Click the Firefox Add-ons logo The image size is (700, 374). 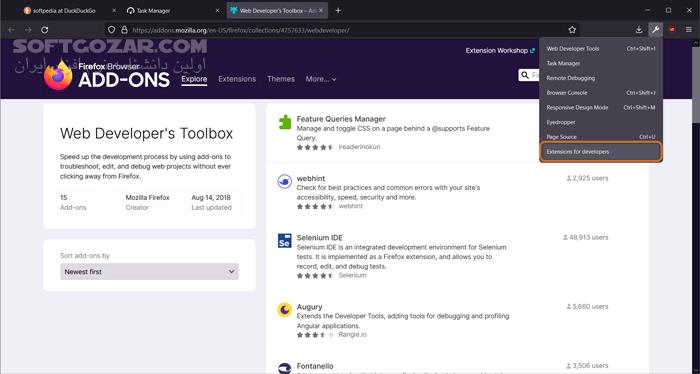click(x=107, y=75)
